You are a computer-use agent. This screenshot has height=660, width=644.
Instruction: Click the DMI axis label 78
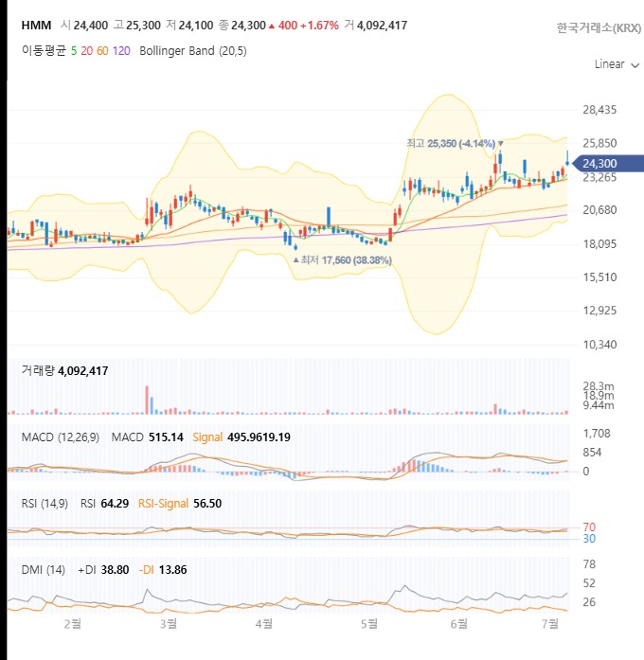(589, 564)
